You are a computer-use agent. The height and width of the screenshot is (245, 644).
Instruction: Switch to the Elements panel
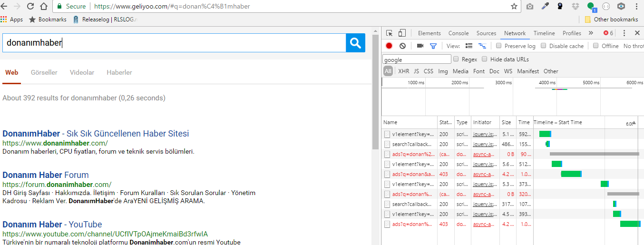[429, 33]
